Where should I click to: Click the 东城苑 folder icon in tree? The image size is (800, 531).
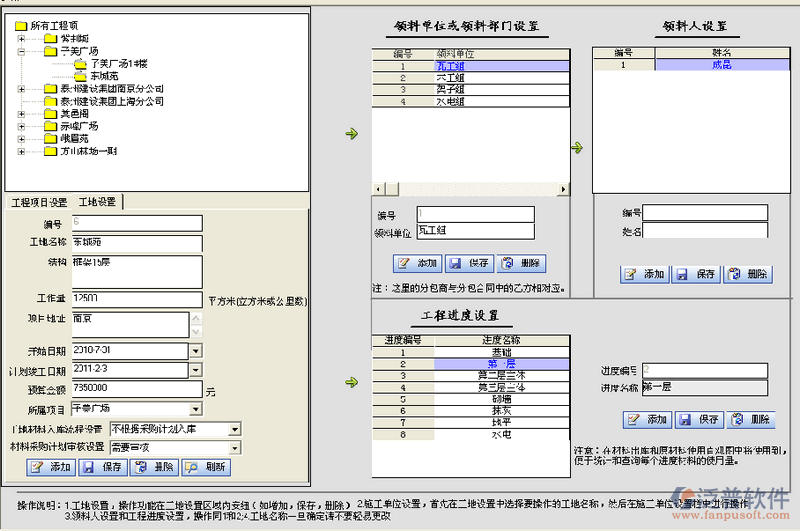pyautogui.click(x=81, y=75)
